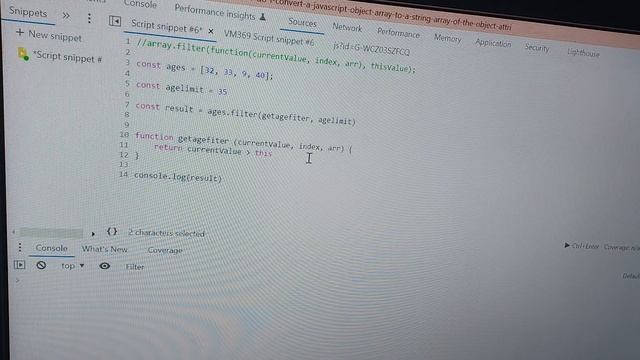Image resolution: width=640 pixels, height=360 pixels.
Task: Switch to the What's New drawer tab
Action: coord(104,249)
